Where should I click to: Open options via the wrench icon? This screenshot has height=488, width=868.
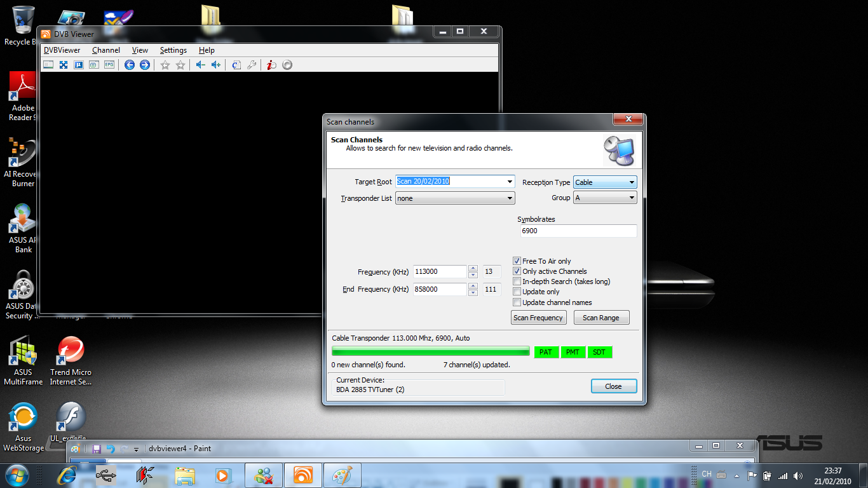(251, 65)
